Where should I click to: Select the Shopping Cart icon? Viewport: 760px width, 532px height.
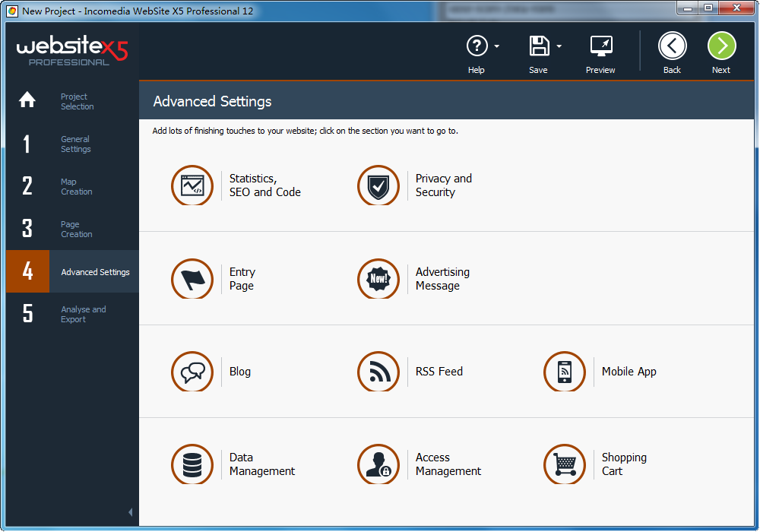[565, 464]
